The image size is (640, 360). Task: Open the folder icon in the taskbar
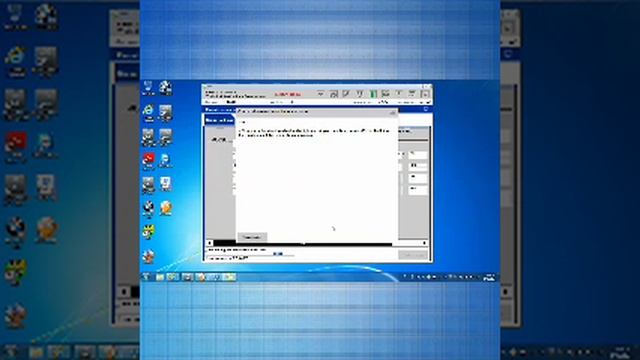pyautogui.click(x=160, y=277)
